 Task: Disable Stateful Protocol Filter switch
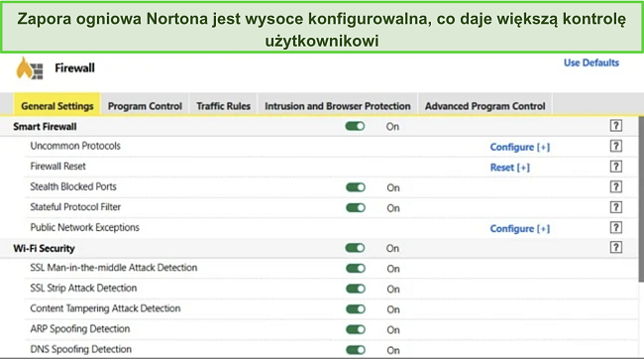[x=356, y=207]
